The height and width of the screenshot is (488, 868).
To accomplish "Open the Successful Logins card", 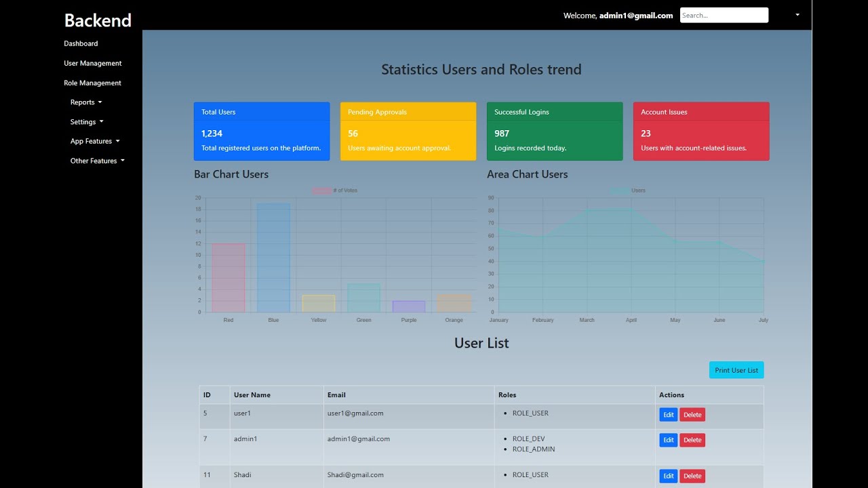I will [x=555, y=131].
